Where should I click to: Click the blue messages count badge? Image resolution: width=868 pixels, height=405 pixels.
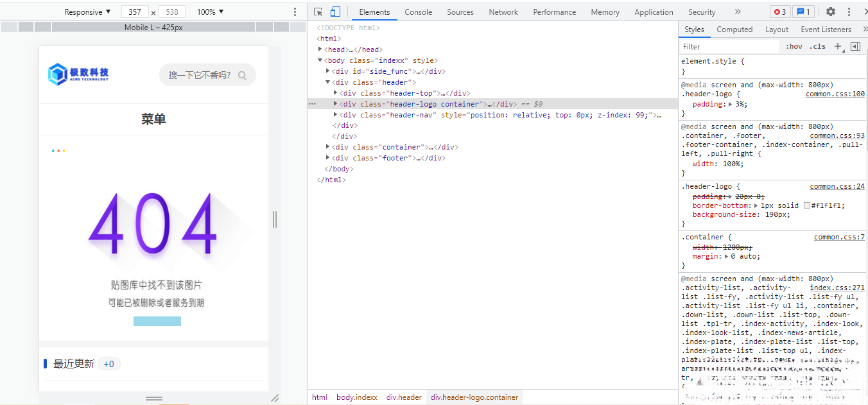coord(803,12)
